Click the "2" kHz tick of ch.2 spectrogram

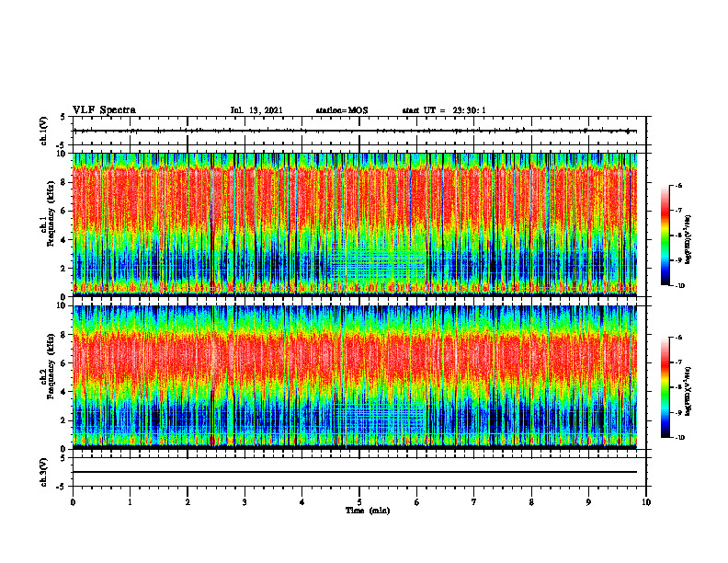click(64, 420)
